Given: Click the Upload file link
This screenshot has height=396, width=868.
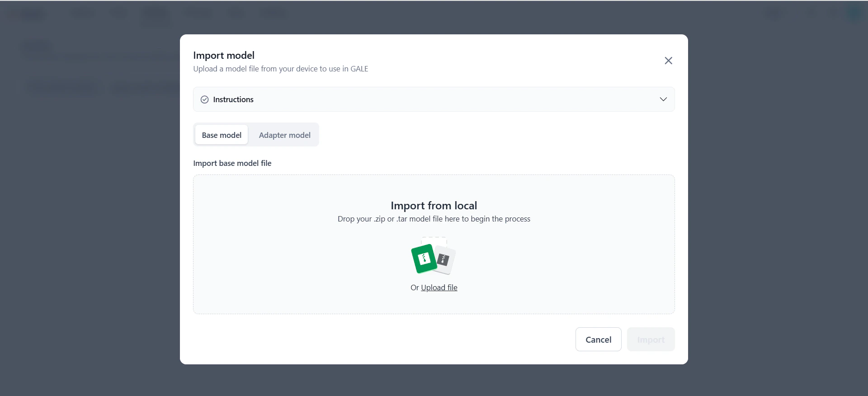Looking at the screenshot, I should point(439,288).
